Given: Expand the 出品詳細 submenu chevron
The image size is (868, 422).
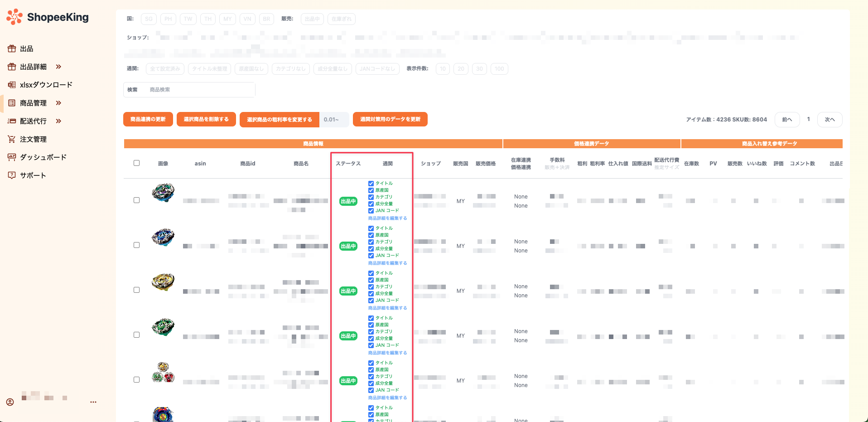Looking at the screenshot, I should (x=58, y=67).
